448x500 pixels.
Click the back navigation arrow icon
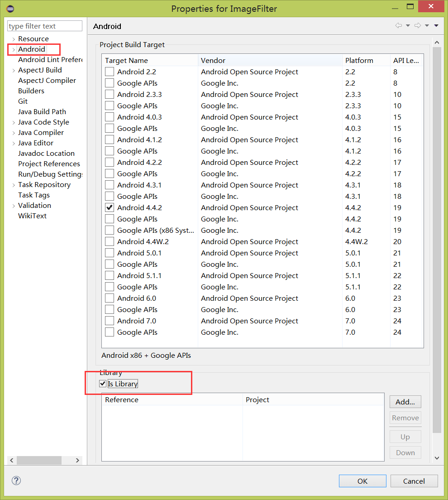399,26
